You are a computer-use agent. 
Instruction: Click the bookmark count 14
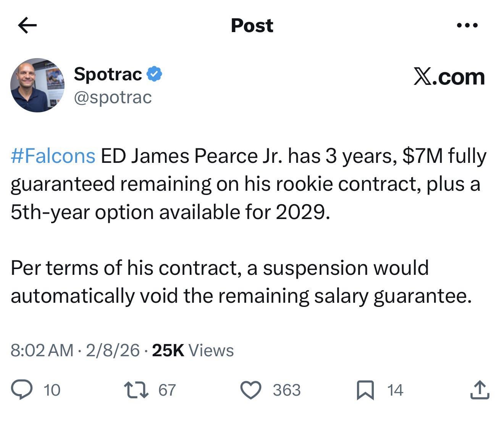[395, 390]
